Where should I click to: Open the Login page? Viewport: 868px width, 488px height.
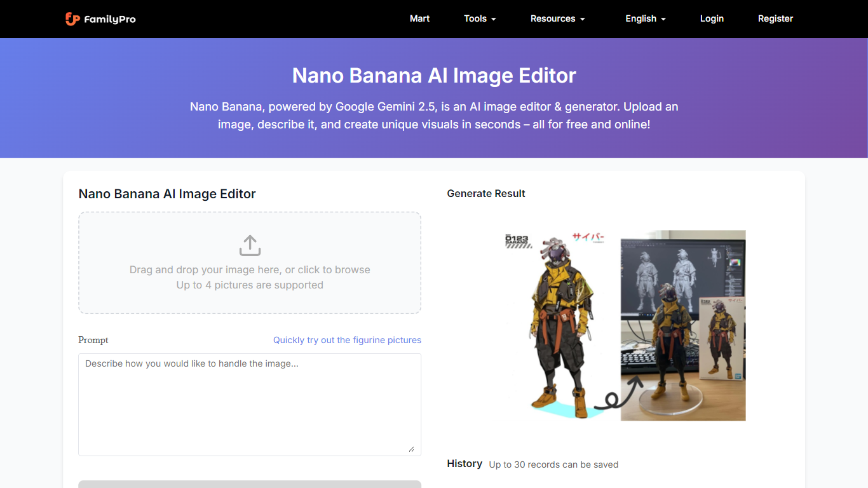[712, 19]
